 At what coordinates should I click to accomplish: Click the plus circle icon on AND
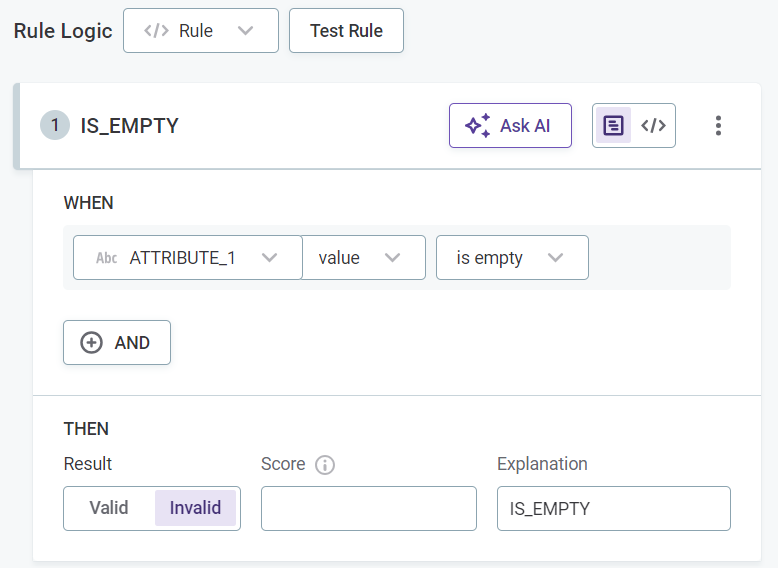[91, 343]
